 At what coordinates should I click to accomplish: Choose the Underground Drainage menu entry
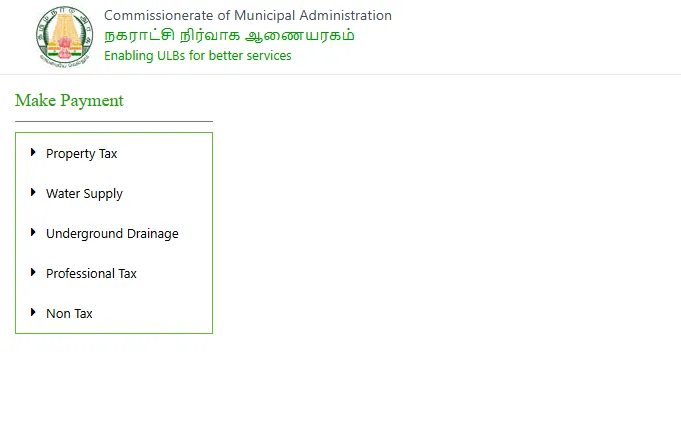(x=112, y=234)
